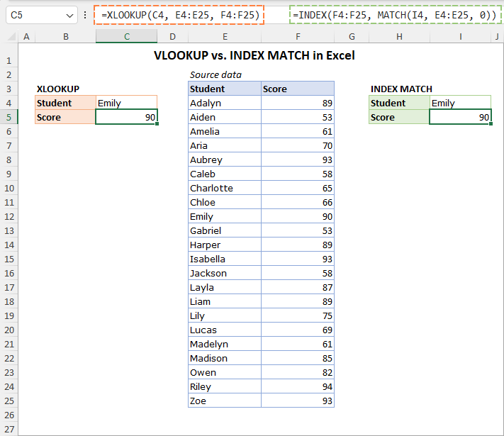Click the fill handle on cell C5
Viewport: 504px width, 436px height.
157,124
